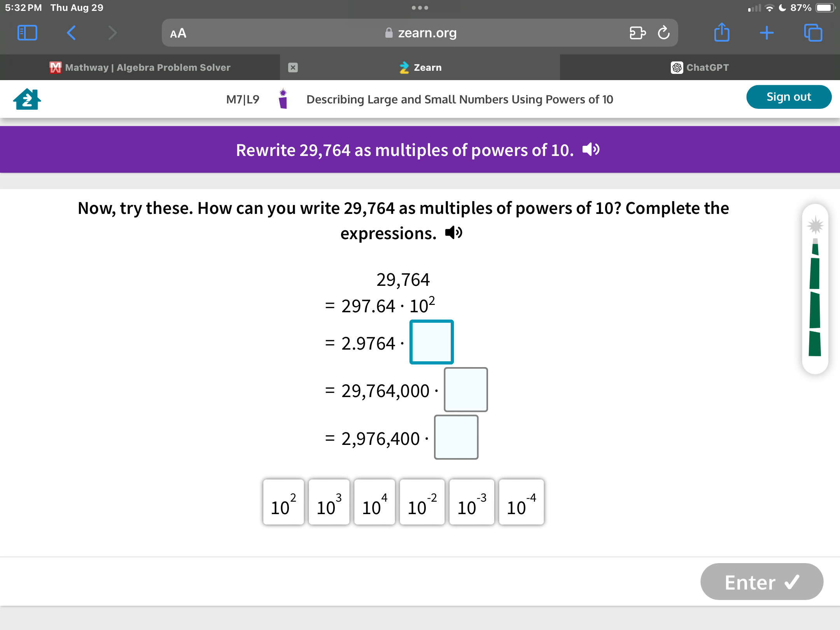Go forward to the next page

112,33
